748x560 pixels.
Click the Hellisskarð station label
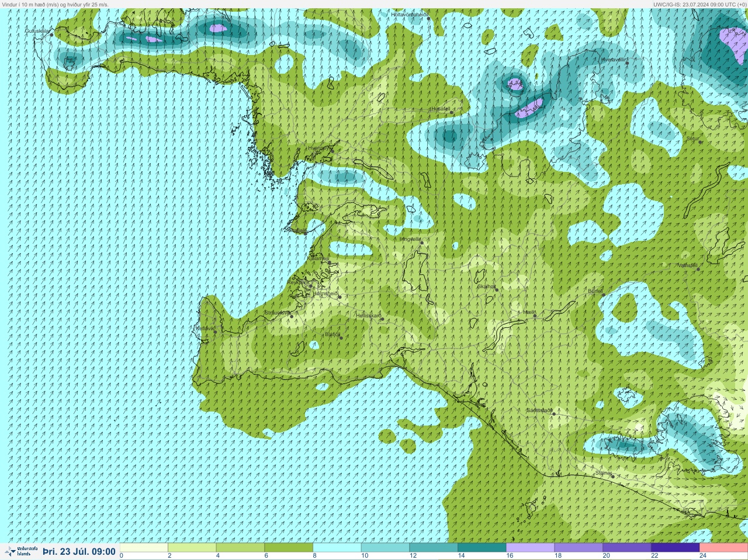click(369, 316)
